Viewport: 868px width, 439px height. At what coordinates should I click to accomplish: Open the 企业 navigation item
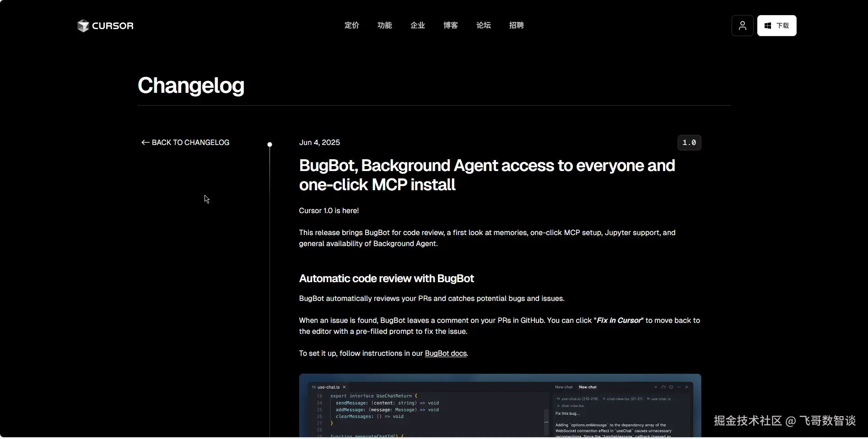coord(418,26)
